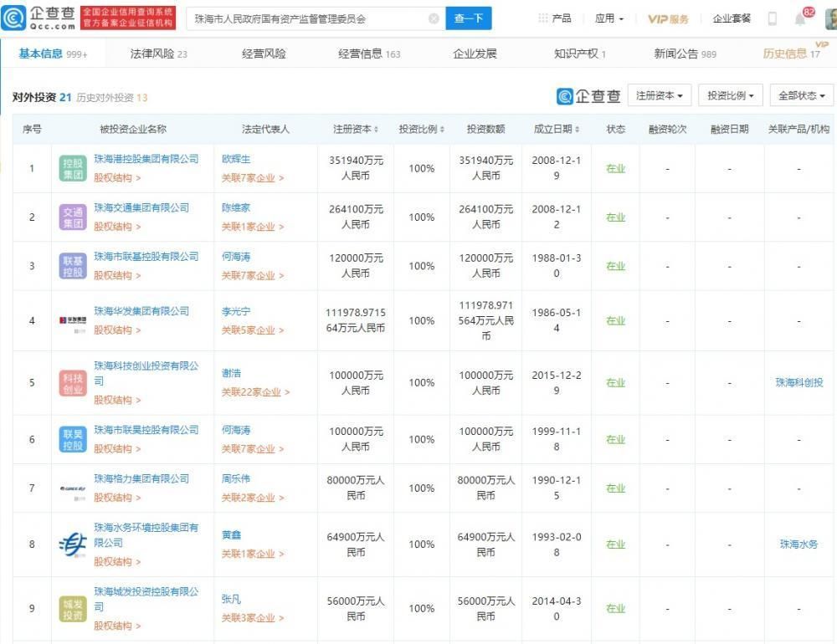
Task: Open 珠海格力集团有限公司 link
Action: (141, 478)
